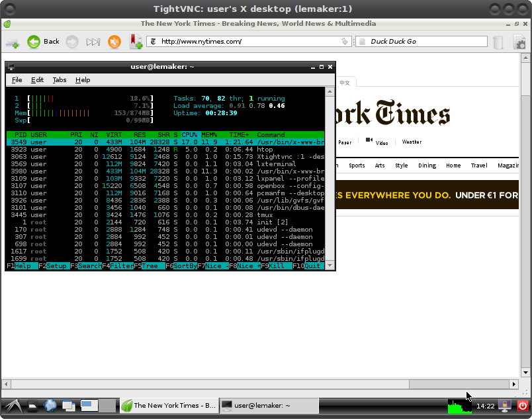Viewport: 532px width, 419px height.
Task: Open the terminal Edit menu
Action: pos(37,80)
